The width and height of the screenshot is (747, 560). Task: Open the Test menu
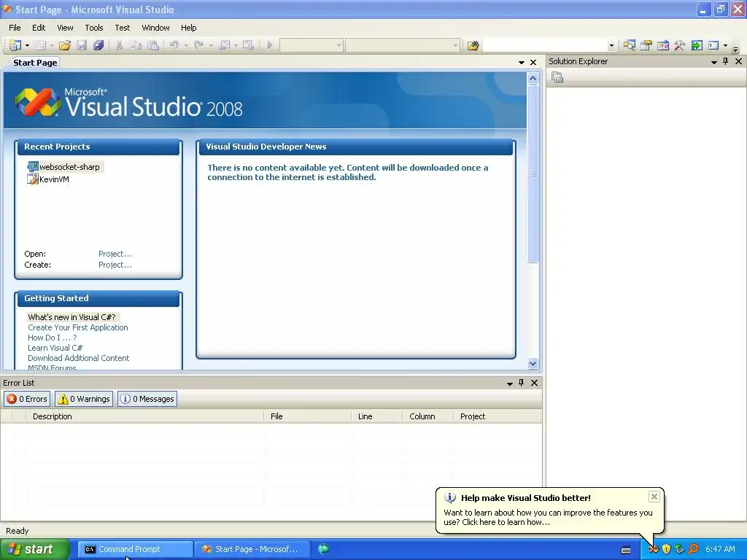coord(123,28)
